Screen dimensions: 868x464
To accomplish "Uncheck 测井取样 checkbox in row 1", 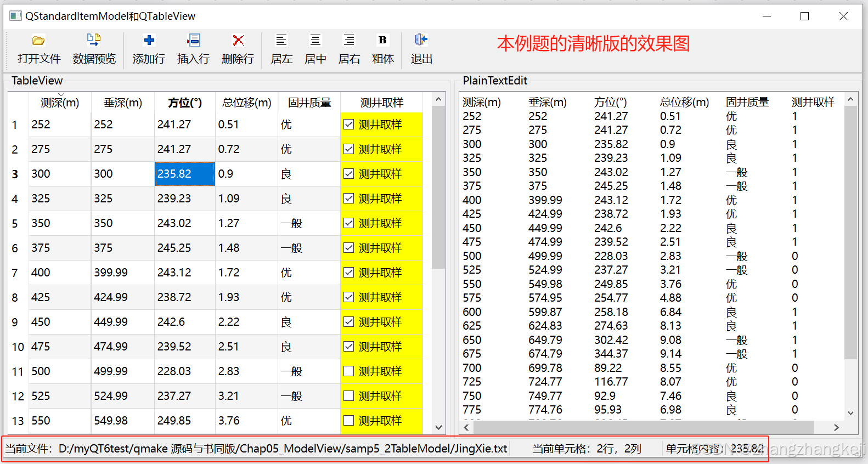I will point(349,125).
